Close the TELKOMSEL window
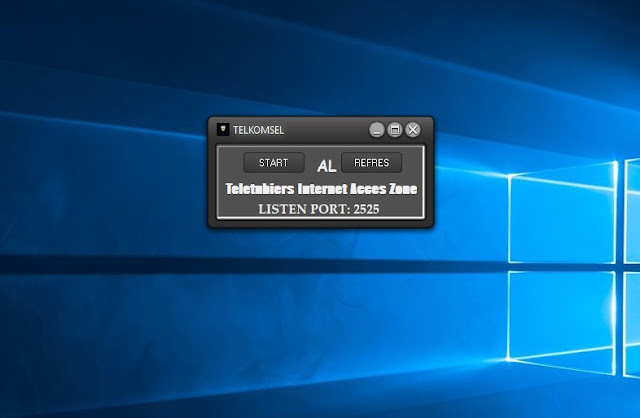 [x=413, y=130]
